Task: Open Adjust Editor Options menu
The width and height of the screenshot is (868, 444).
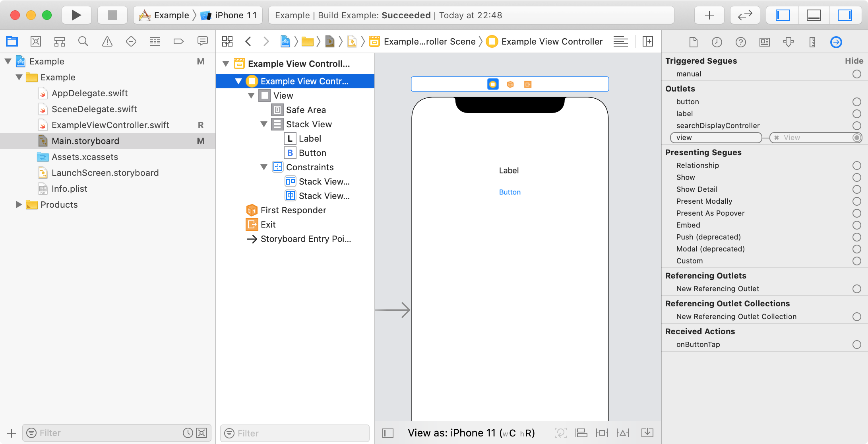Action: click(x=621, y=41)
